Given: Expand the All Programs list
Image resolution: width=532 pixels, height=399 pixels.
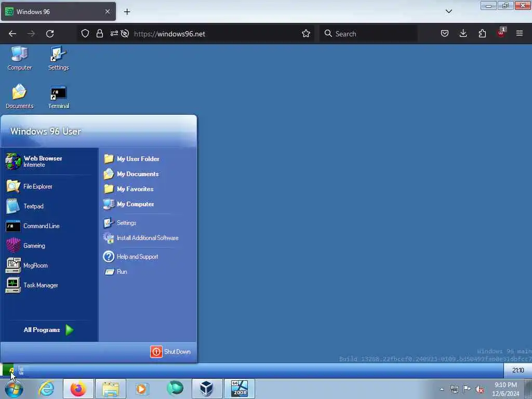Looking at the screenshot, I should 48,330.
